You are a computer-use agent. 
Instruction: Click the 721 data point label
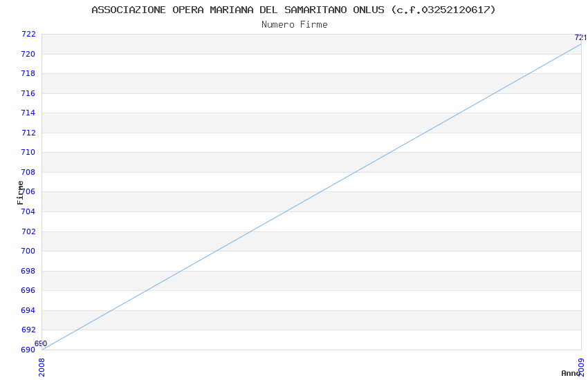580,37
